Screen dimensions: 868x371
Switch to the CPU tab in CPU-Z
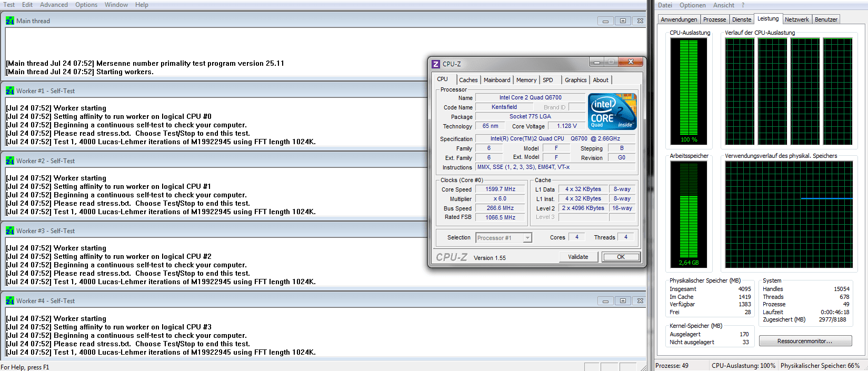(443, 79)
